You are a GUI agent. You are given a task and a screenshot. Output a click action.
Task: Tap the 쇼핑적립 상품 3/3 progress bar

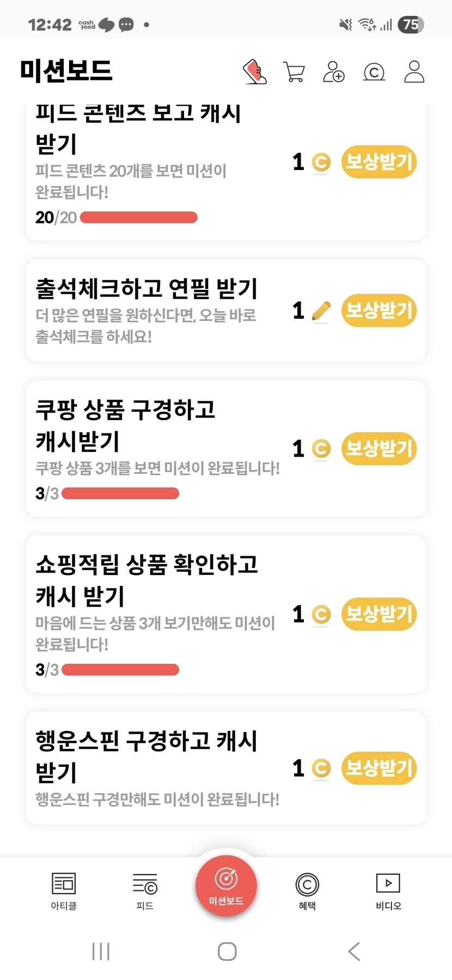pyautogui.click(x=120, y=669)
